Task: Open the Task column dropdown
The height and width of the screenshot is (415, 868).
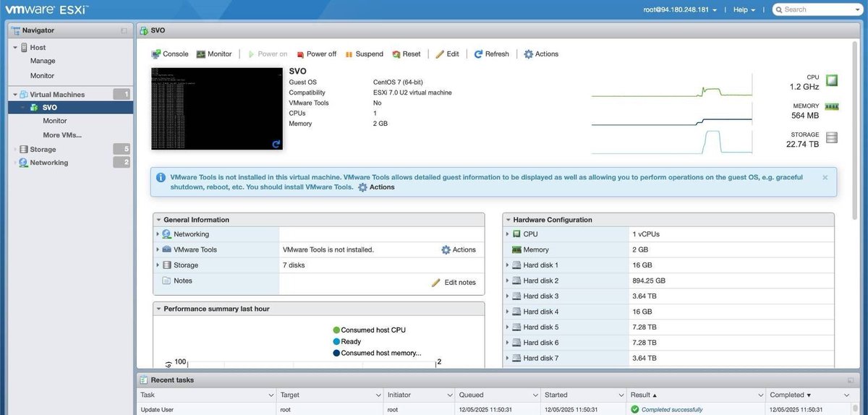Action: pyautogui.click(x=270, y=395)
